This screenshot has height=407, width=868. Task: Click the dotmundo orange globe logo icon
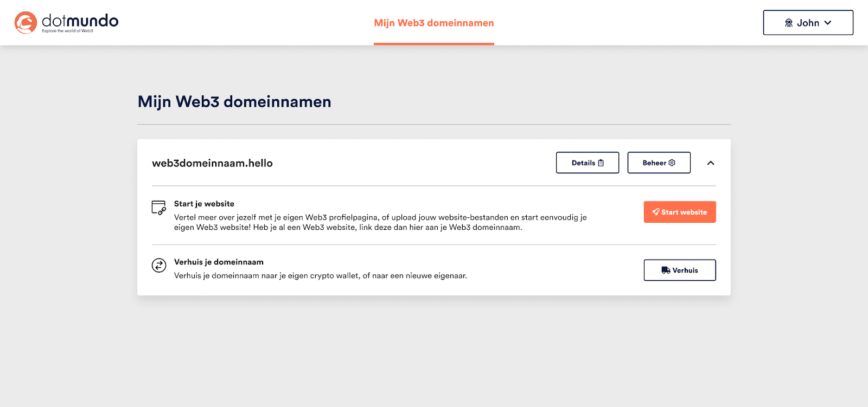pos(25,23)
